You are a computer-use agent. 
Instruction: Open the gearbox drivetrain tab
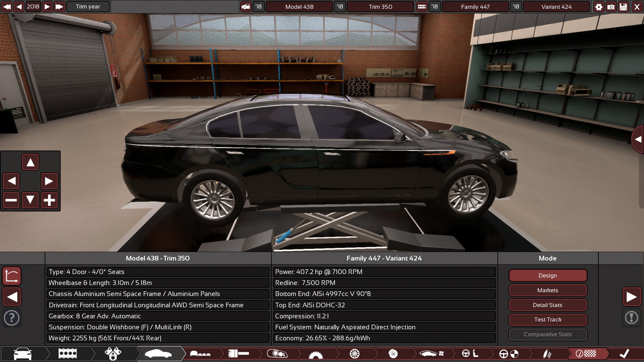(x=316, y=354)
